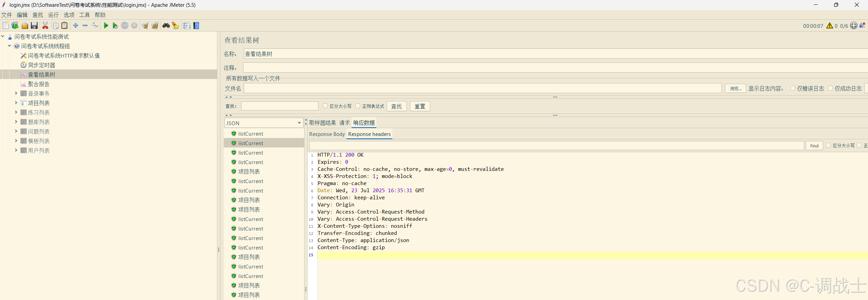Enable the 仅错误日志 checkbox

point(793,88)
